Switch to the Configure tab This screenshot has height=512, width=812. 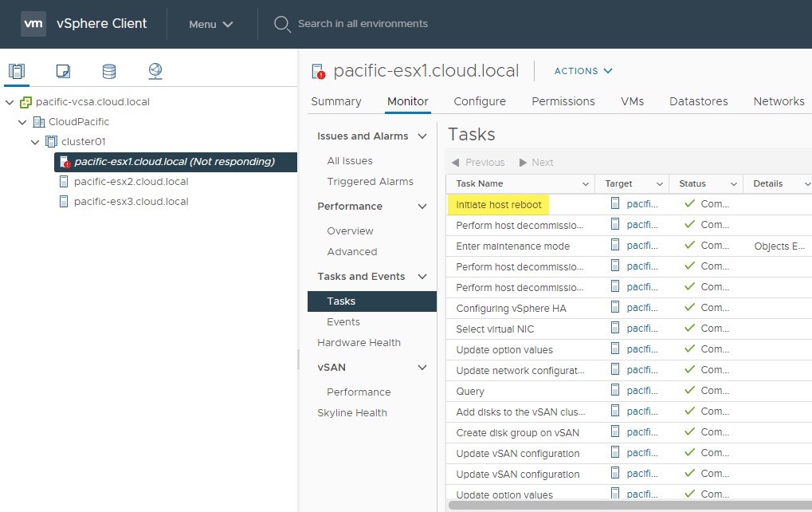[480, 101]
